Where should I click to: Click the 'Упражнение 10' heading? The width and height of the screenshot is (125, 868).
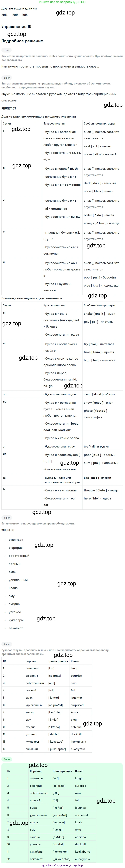[x=16, y=27]
